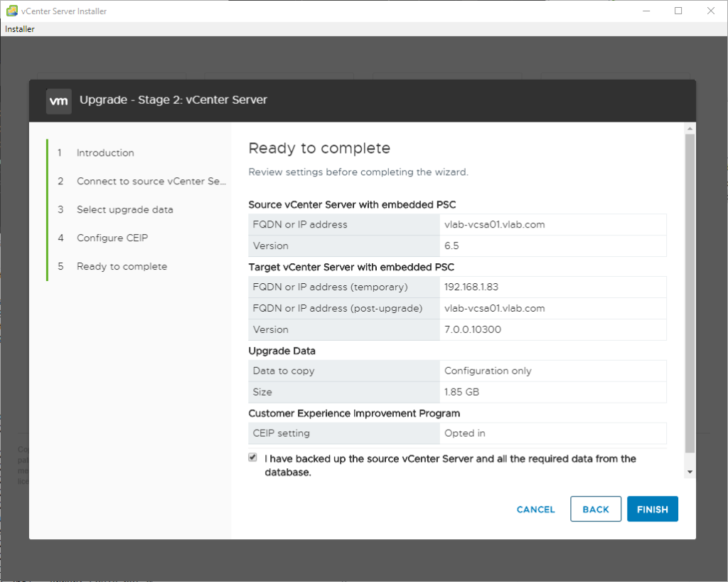Click the 'Size' row label
Screen dimensions: 728x582
pyautogui.click(x=262, y=392)
